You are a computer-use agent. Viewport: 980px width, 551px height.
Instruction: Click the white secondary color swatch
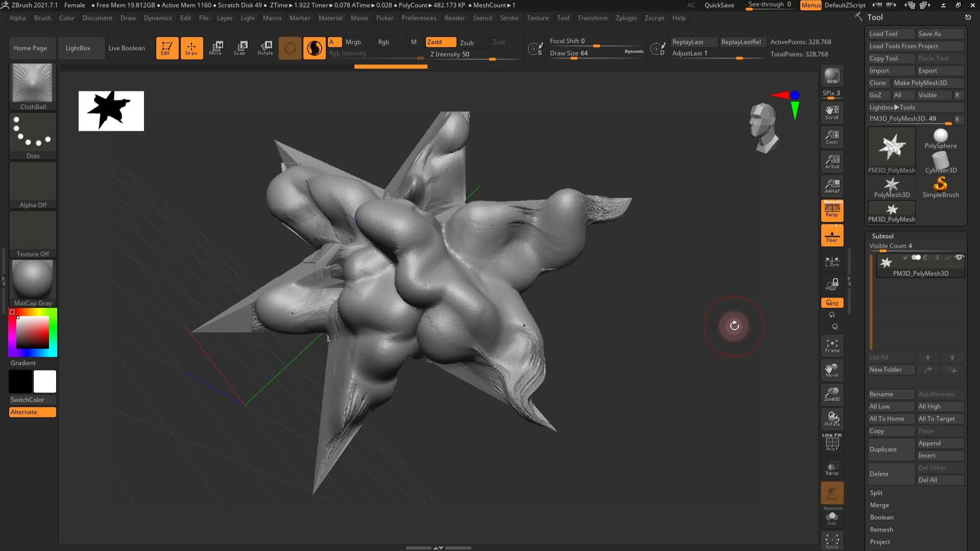point(45,381)
